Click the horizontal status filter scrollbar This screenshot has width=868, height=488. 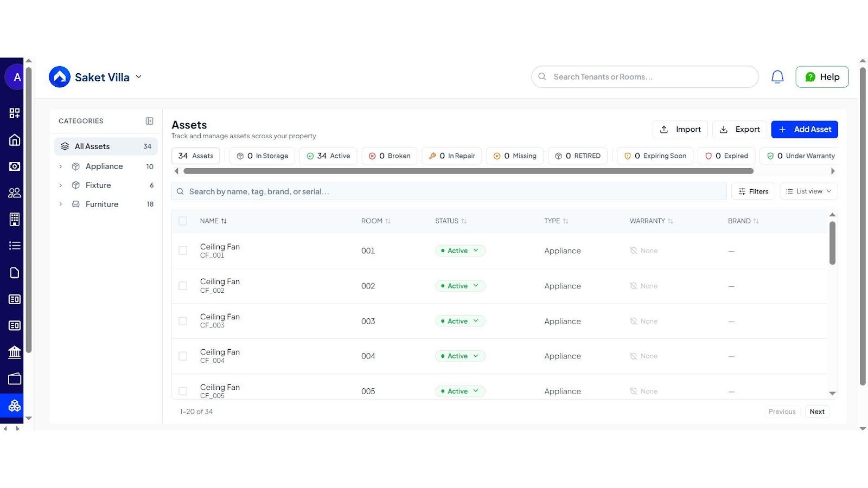coord(468,171)
